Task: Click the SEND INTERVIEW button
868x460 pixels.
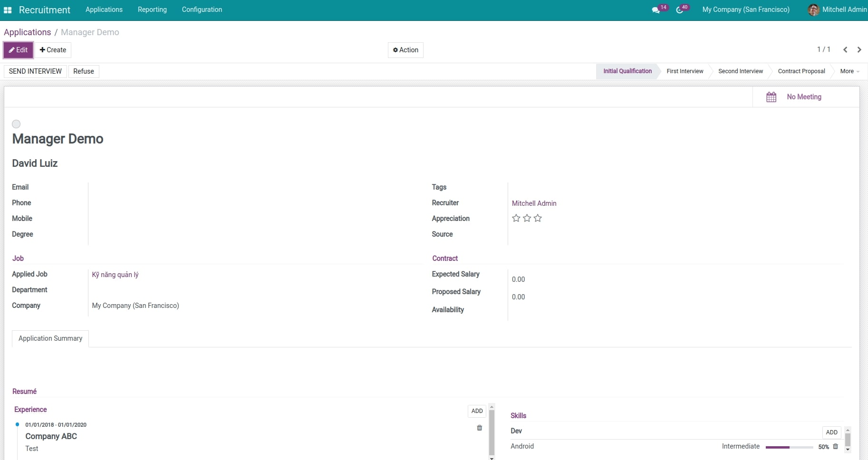Action: click(35, 71)
